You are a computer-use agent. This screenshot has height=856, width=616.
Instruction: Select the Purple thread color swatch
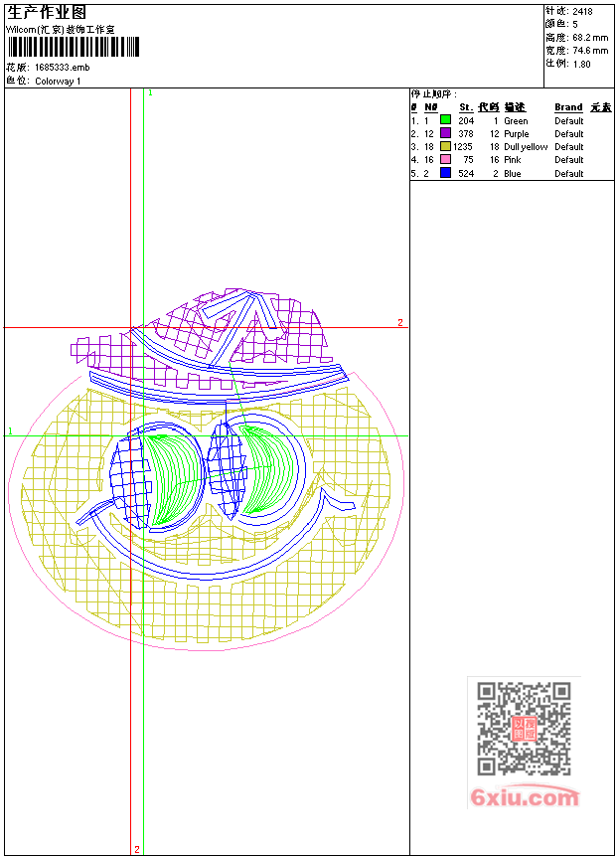445,132
